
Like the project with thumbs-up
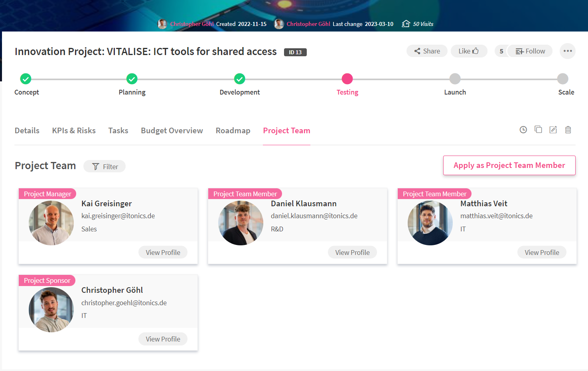coord(469,51)
